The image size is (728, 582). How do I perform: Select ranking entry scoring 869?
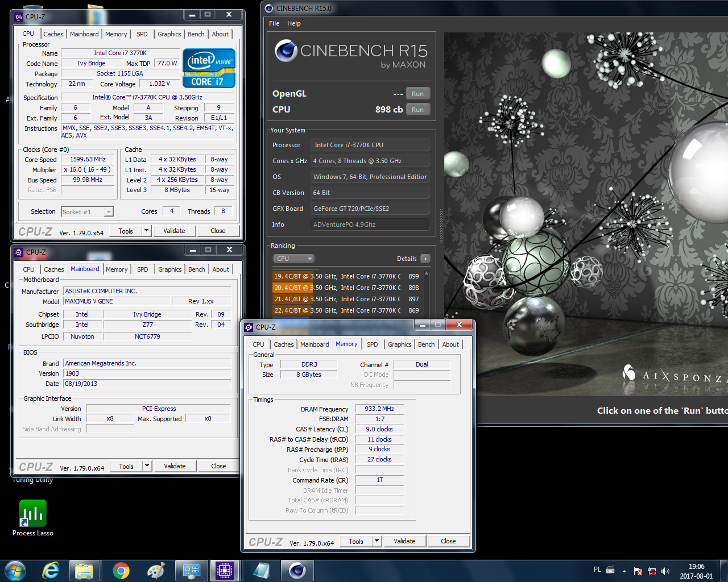pos(347,310)
